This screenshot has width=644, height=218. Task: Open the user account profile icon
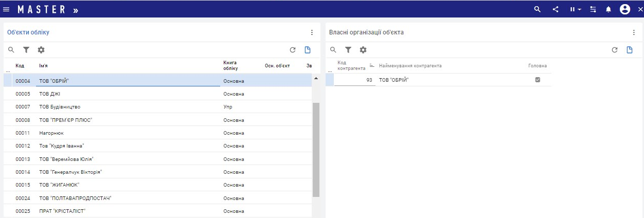[x=625, y=9]
